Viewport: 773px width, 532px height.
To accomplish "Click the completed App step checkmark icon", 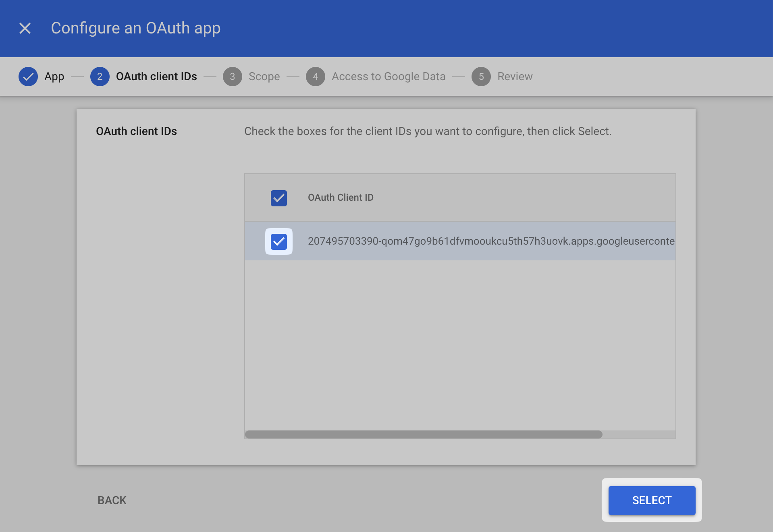I will (28, 77).
